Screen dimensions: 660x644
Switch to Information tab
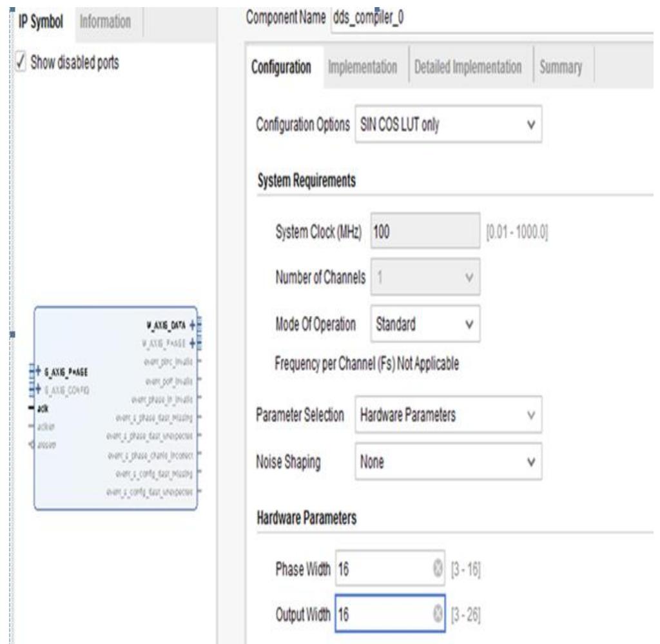click(105, 21)
